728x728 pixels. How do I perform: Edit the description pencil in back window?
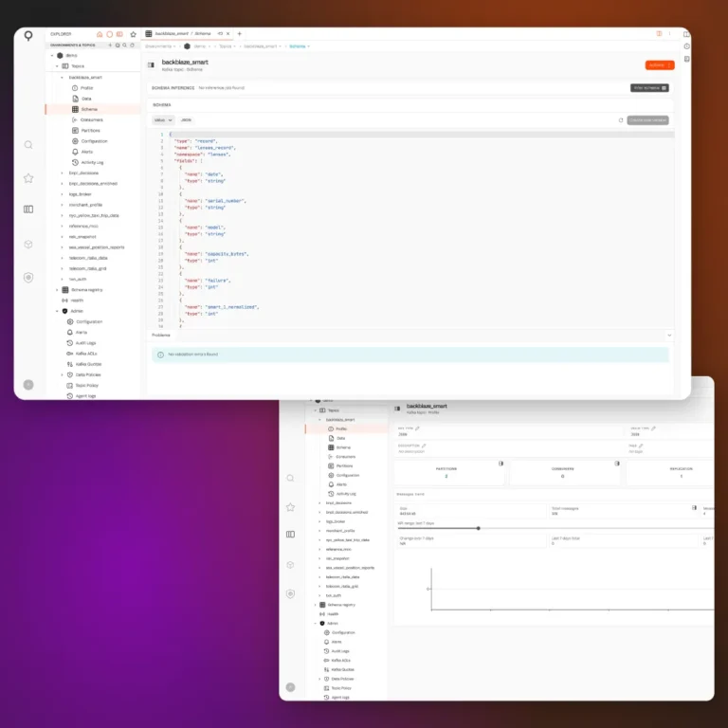[x=424, y=446]
